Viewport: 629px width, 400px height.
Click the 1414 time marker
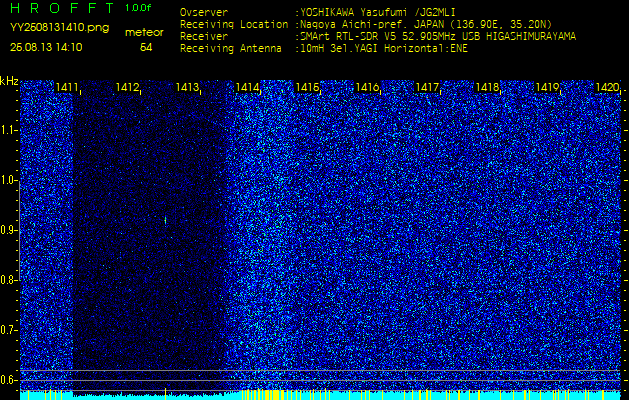[247, 87]
